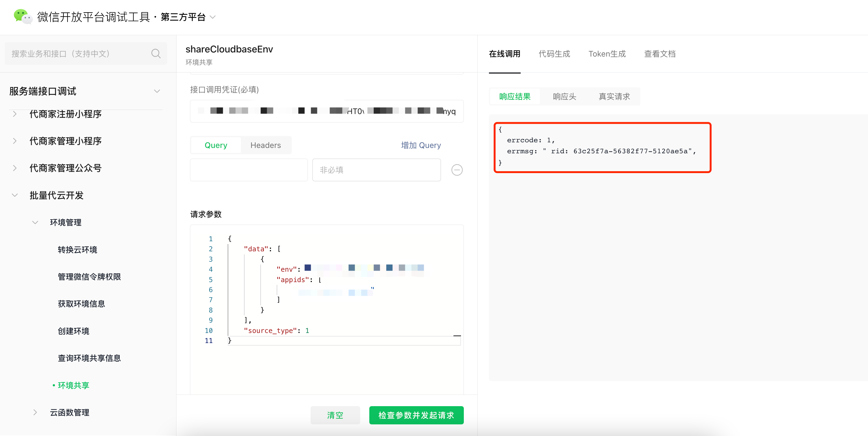Image resolution: width=868 pixels, height=436 pixels.
Task: Collapse the 批量代云开发 node
Action: 14,195
